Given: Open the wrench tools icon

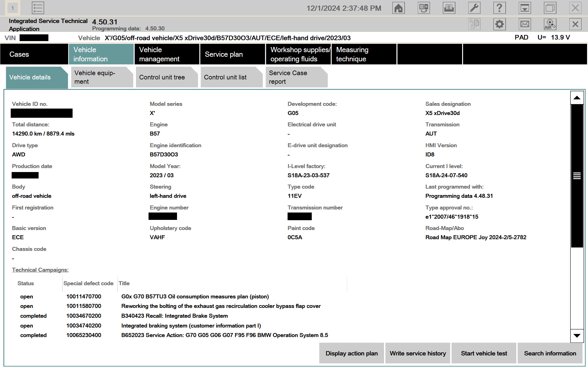Looking at the screenshot, I should click(x=474, y=8).
